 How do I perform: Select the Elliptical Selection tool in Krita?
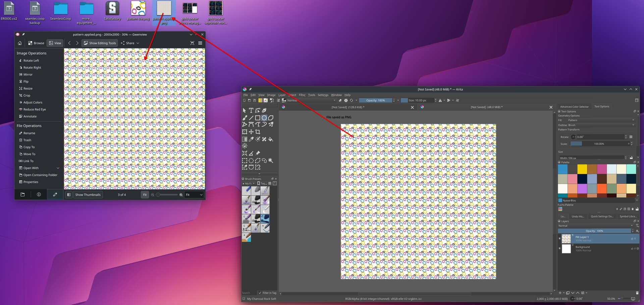tap(251, 161)
